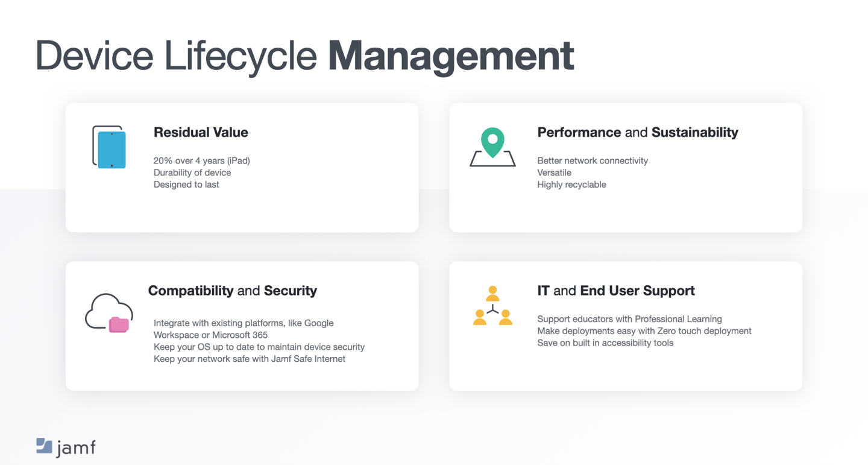Click the Jamf logo
The width and height of the screenshot is (868, 465).
[x=66, y=447]
